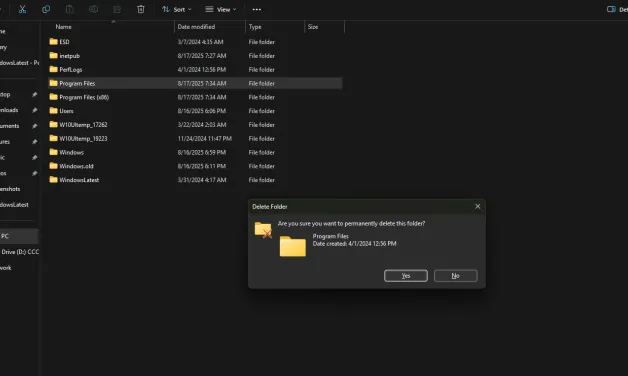Select the W10UItemp_19223 folder icon
The image size is (628, 376).
53,138
